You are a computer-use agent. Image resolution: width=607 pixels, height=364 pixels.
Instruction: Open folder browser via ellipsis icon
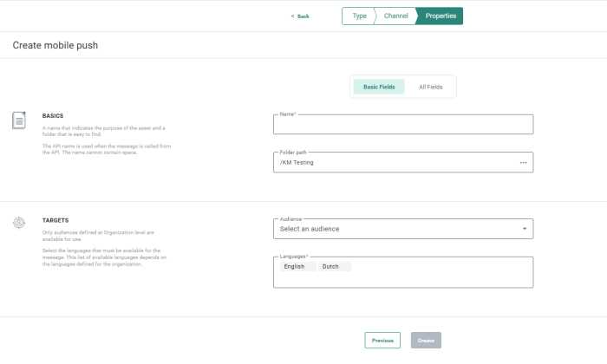523,162
